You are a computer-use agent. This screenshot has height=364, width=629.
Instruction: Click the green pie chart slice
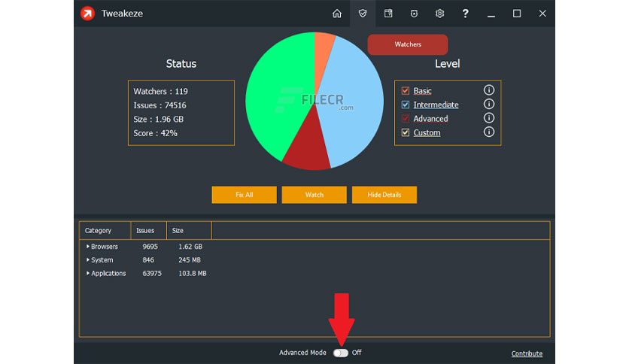pos(279,96)
